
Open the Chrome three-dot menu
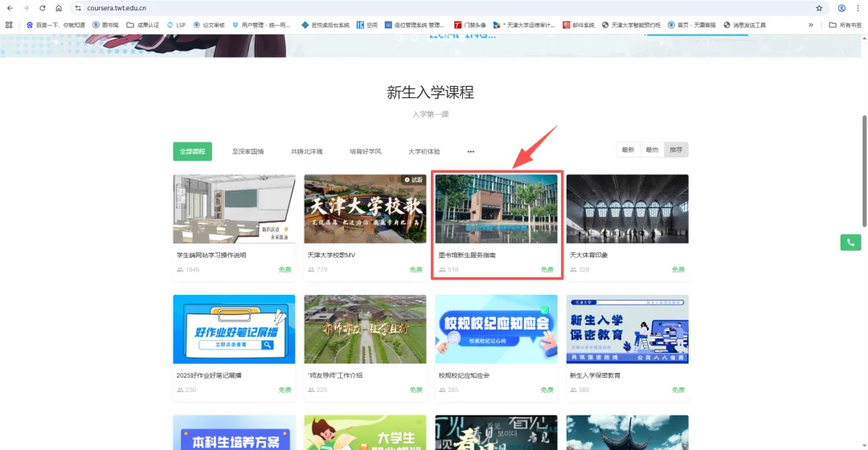point(858,8)
